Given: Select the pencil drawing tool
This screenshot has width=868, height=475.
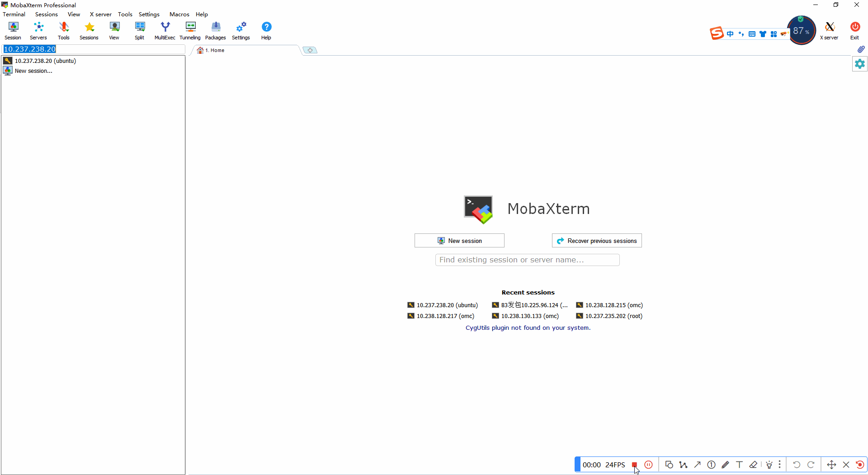Looking at the screenshot, I should click(x=726, y=465).
